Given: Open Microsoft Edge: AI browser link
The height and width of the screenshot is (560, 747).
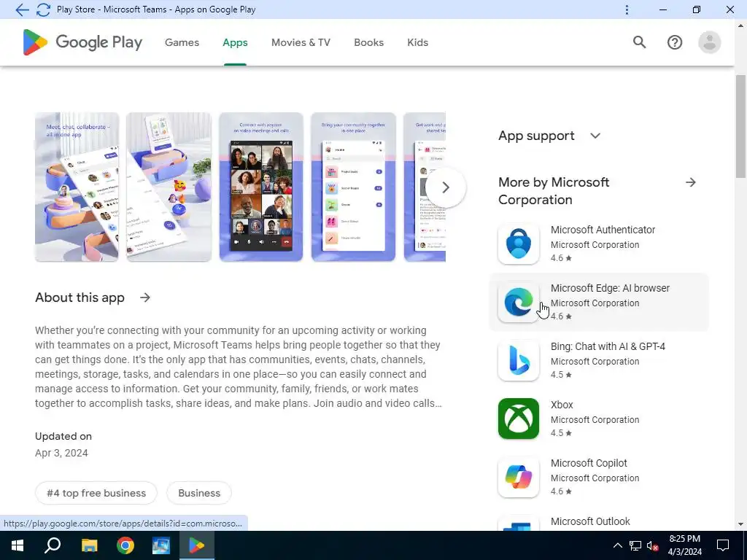Looking at the screenshot, I should [610, 288].
